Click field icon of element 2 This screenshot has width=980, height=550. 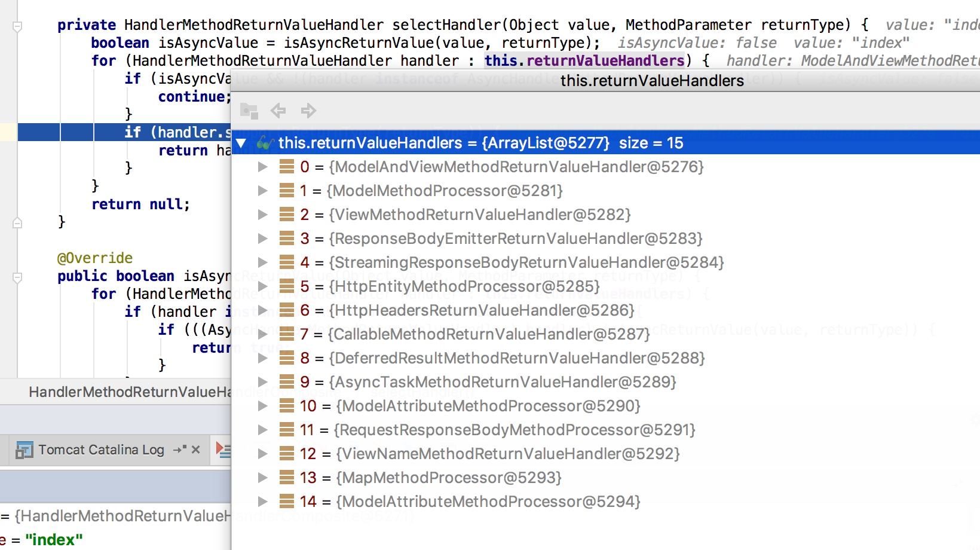tap(287, 215)
